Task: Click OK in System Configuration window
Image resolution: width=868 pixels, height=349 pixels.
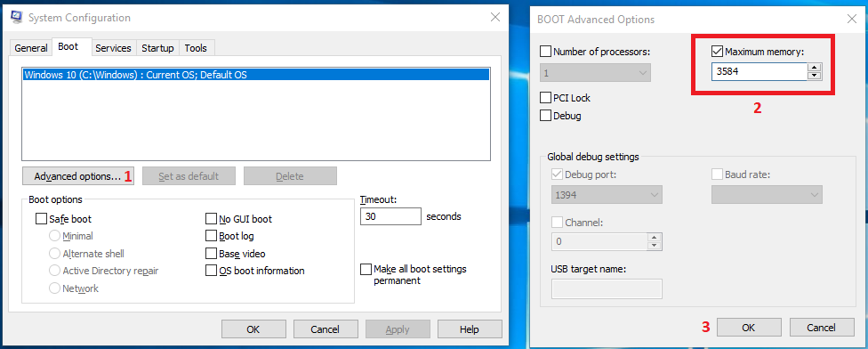Action: coord(253,329)
